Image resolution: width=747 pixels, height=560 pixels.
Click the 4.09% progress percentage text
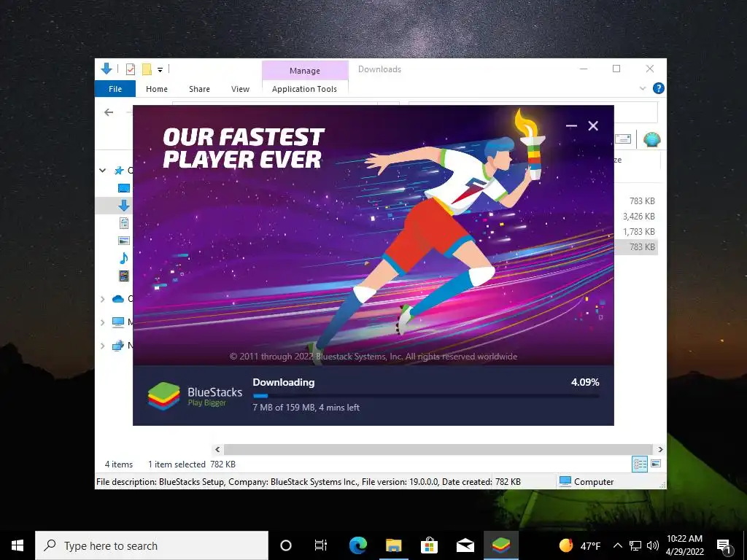585,382
